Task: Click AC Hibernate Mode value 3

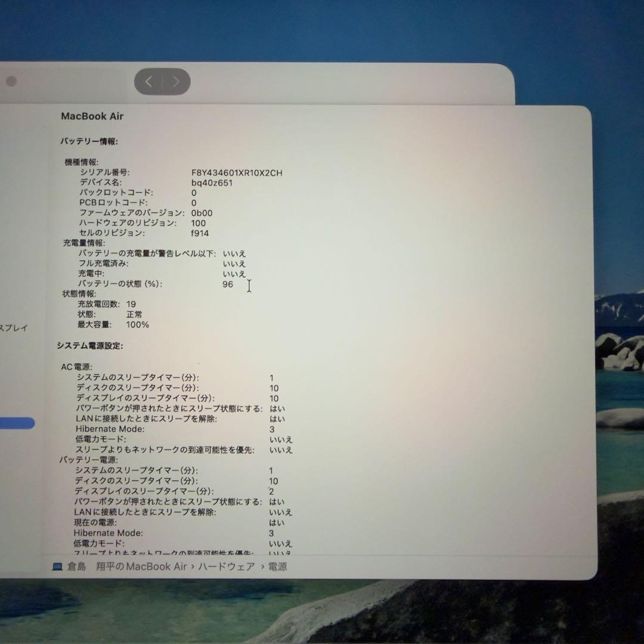Action: pos(272,429)
